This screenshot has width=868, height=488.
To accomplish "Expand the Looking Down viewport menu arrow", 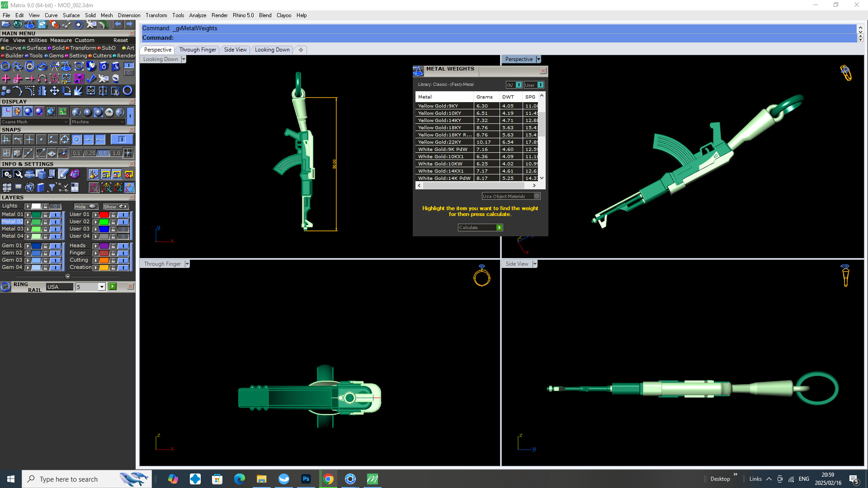I will pos(183,59).
